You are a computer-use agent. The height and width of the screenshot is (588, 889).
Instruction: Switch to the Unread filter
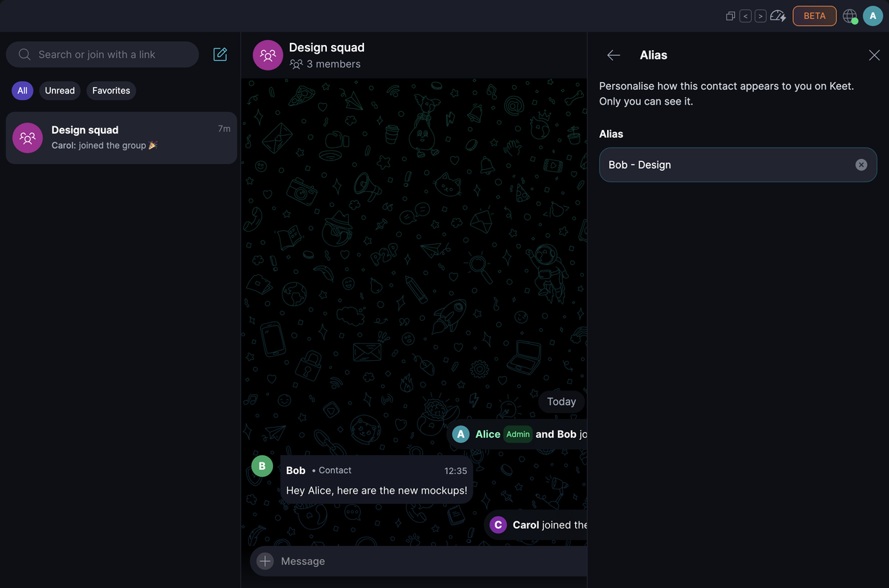click(60, 91)
